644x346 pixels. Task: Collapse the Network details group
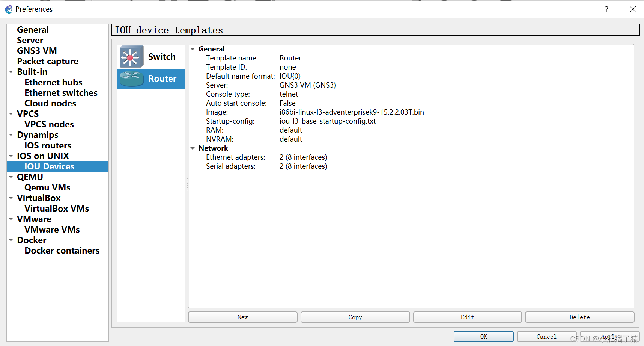(x=193, y=148)
